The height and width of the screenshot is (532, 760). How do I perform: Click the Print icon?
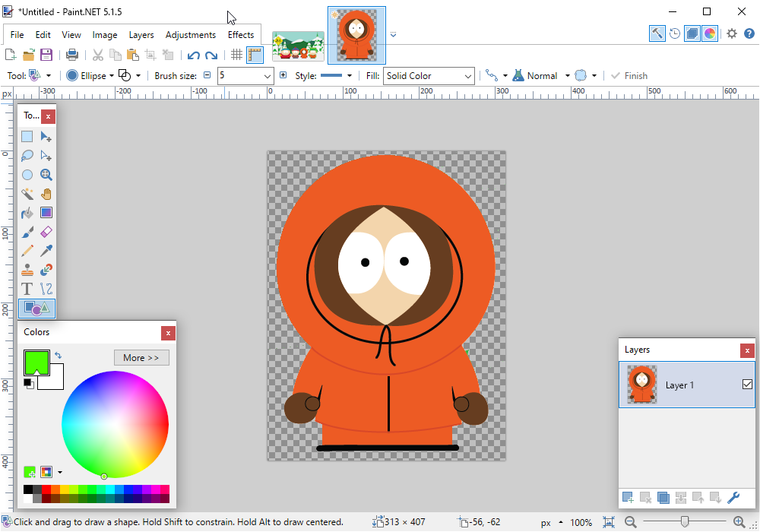pos(71,55)
